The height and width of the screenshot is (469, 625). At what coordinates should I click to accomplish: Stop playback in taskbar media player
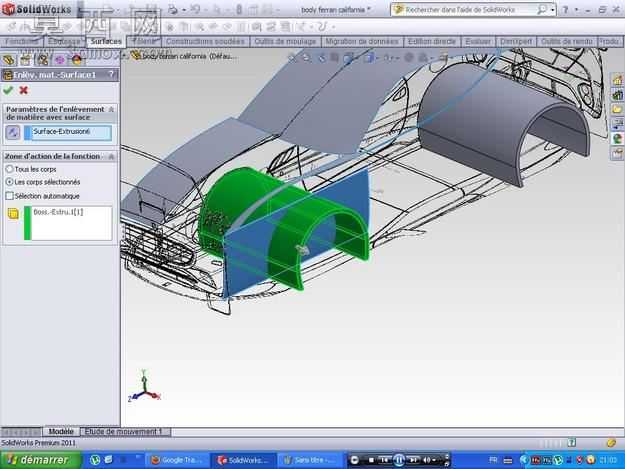pos(371,460)
